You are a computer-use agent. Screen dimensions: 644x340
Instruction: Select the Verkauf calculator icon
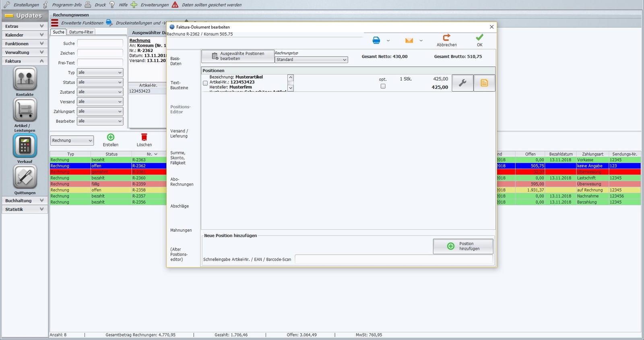click(25, 145)
